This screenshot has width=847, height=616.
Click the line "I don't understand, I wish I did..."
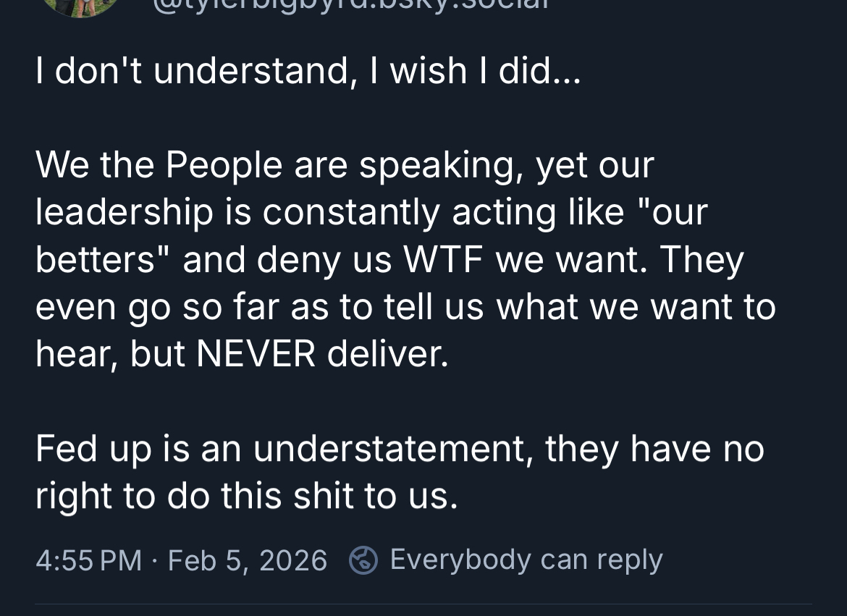click(x=308, y=71)
